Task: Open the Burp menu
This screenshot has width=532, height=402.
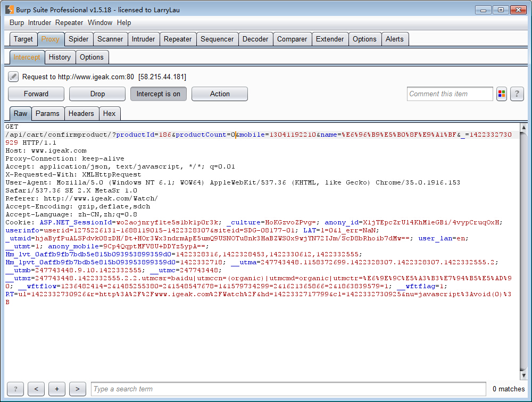Action: point(16,23)
